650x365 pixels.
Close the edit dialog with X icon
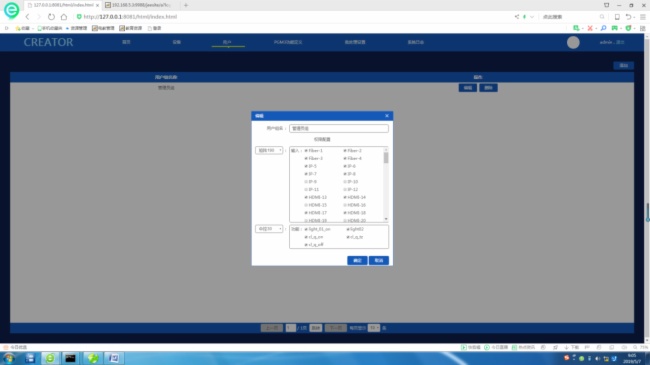pos(387,116)
